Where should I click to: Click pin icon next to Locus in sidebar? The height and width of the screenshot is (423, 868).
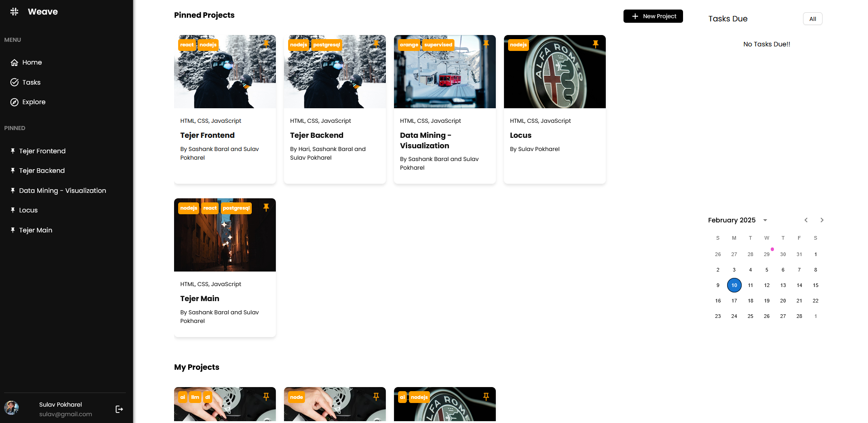[13, 210]
